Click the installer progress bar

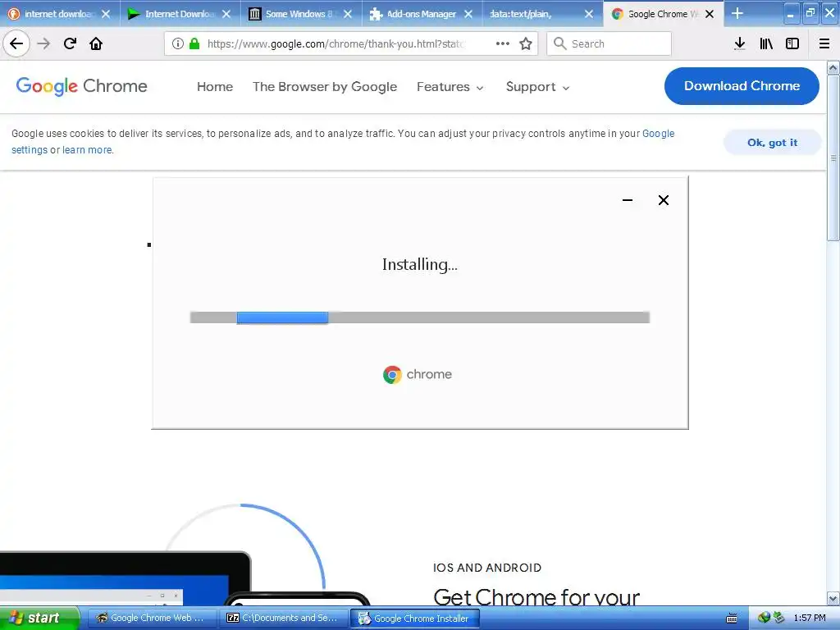(x=419, y=317)
